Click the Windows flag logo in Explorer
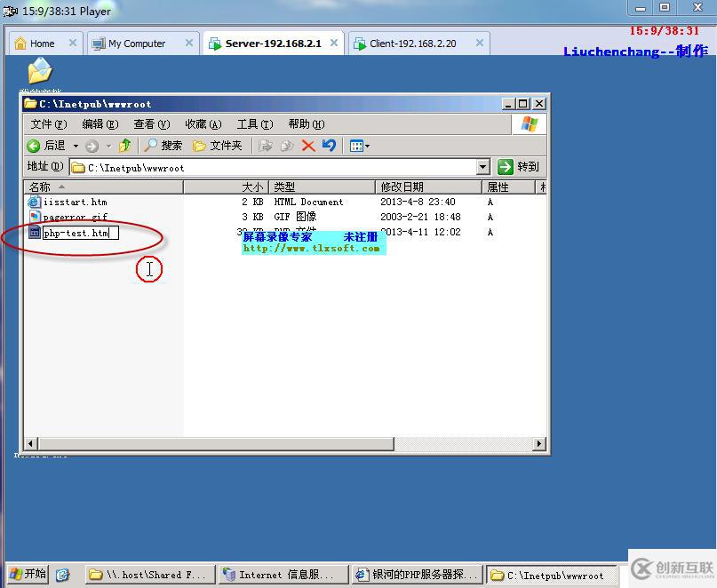 tap(529, 124)
